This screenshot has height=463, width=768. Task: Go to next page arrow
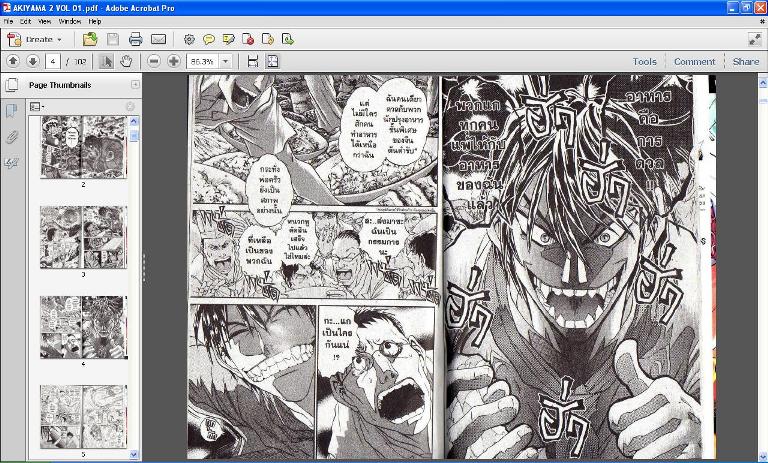(33, 61)
